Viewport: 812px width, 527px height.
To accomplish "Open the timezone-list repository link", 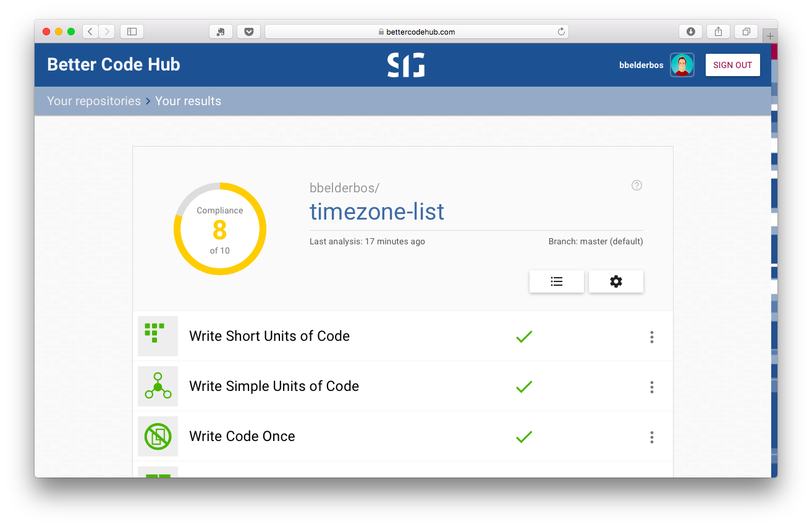I will pos(376,212).
